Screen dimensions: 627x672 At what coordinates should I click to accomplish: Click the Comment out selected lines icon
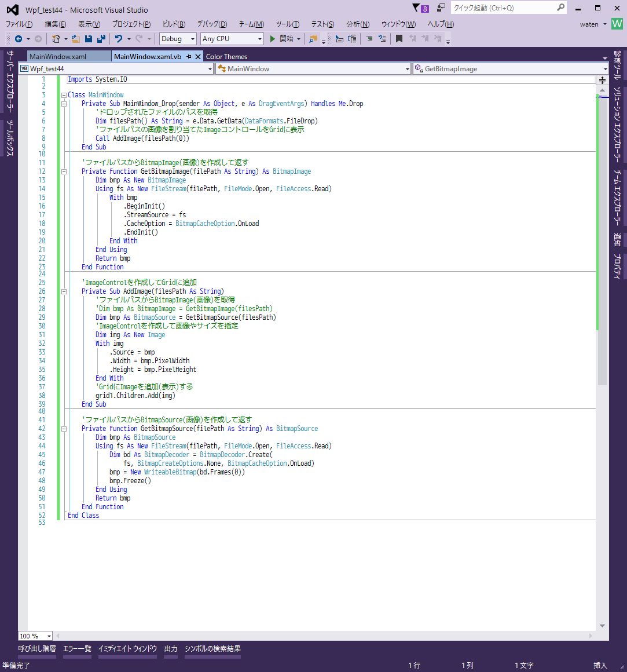click(x=369, y=39)
